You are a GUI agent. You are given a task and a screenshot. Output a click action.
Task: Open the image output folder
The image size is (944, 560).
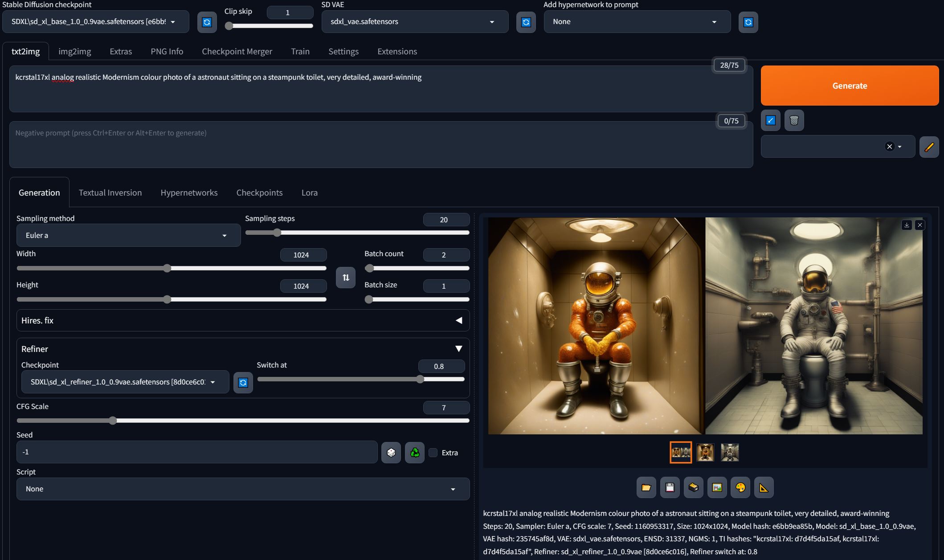646,487
